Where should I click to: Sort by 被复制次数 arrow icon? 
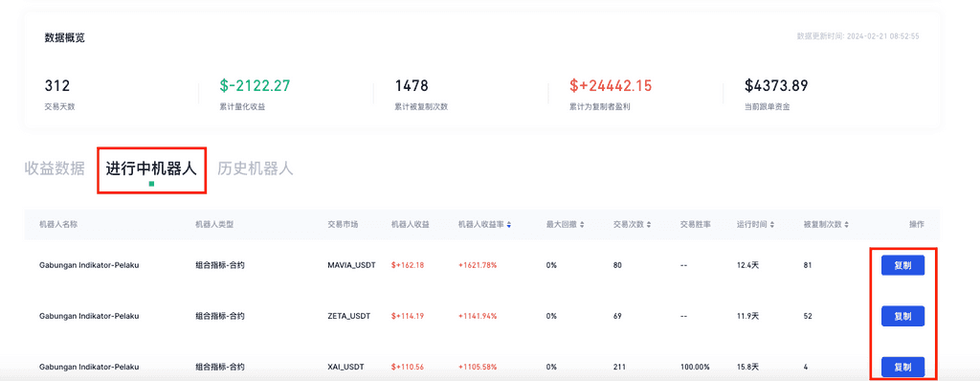pyautogui.click(x=846, y=225)
